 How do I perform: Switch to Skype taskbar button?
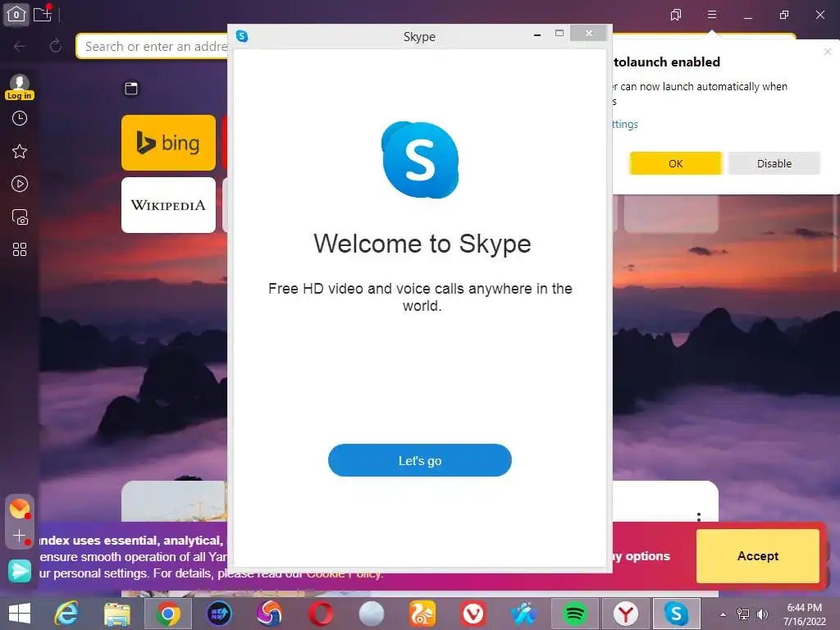(x=676, y=614)
